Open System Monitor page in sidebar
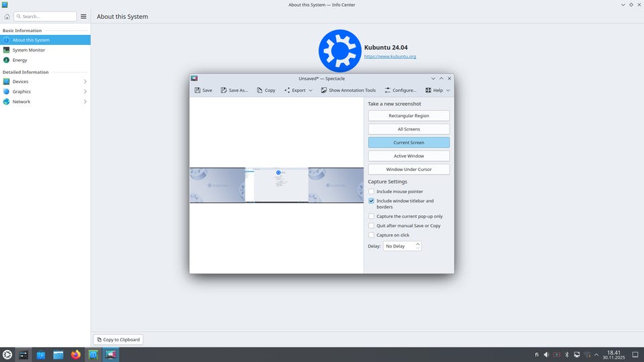The height and width of the screenshot is (362, 644). tap(45, 50)
